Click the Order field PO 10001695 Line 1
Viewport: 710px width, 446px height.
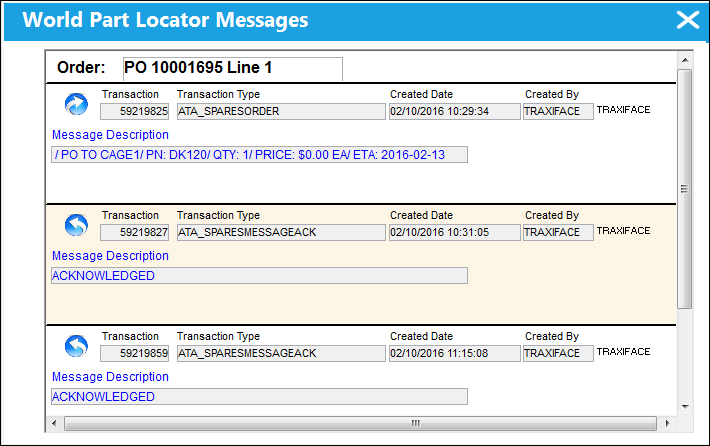pos(233,68)
